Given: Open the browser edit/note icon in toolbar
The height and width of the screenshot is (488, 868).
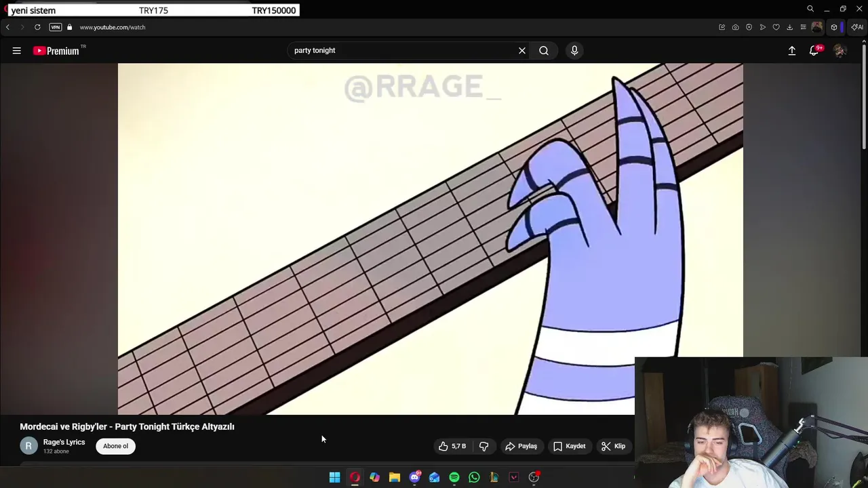Looking at the screenshot, I should (722, 27).
